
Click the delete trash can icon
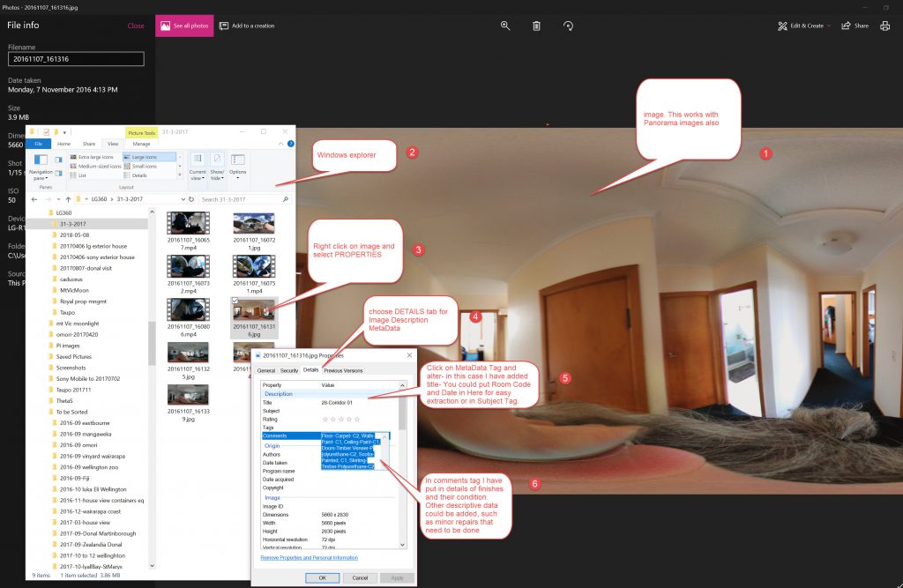click(x=536, y=26)
